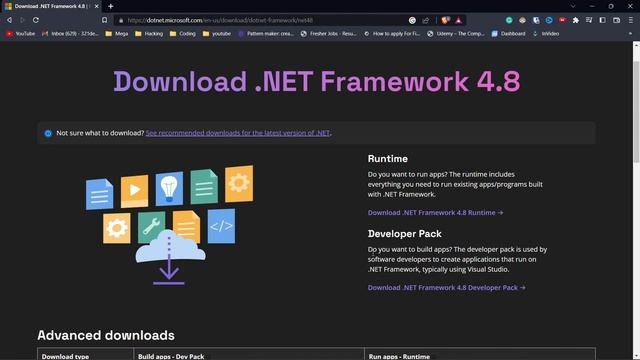Viewport: 640px width, 360px height.
Task: Open the YouTube bookmark
Action: (20, 33)
